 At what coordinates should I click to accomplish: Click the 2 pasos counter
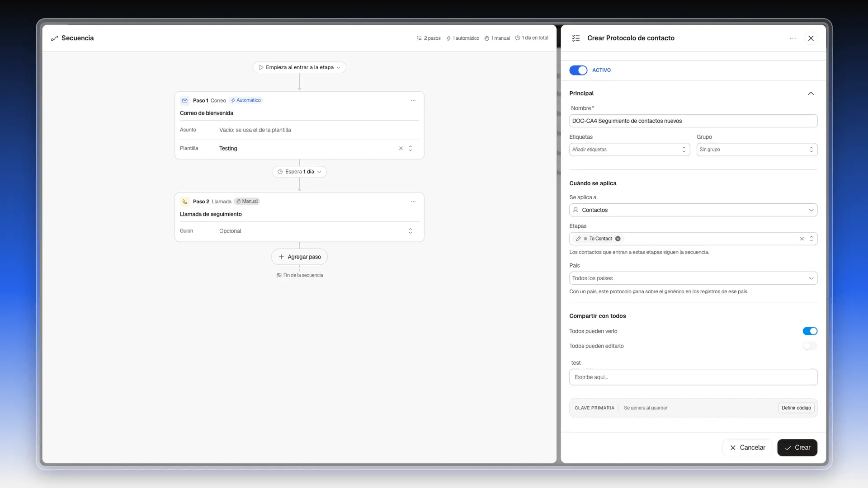pos(429,38)
